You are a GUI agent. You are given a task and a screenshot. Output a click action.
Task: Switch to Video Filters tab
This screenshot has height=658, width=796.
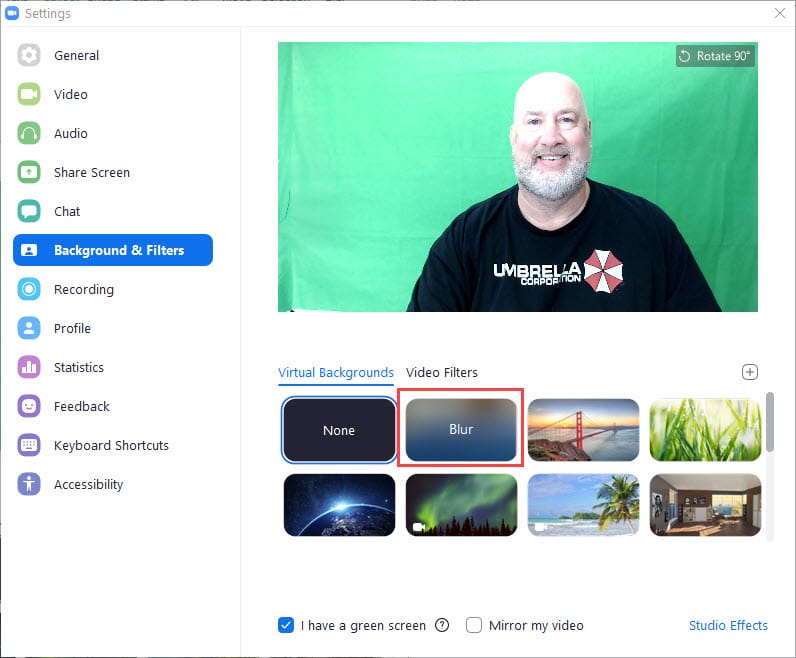(x=442, y=373)
